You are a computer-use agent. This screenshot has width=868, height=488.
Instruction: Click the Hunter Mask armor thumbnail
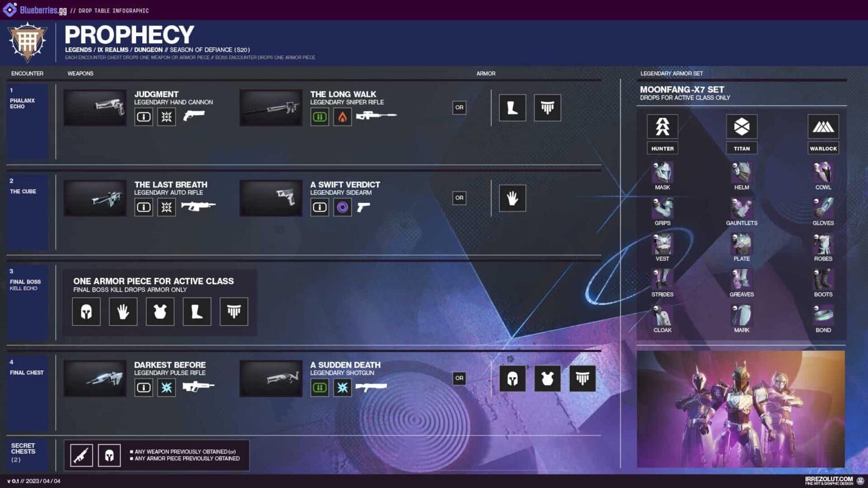(662, 172)
